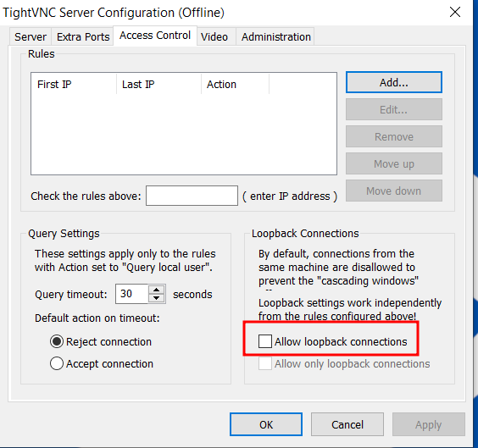The height and width of the screenshot is (448, 478).
Task: Click the query timeout value field
Action: tap(132, 294)
